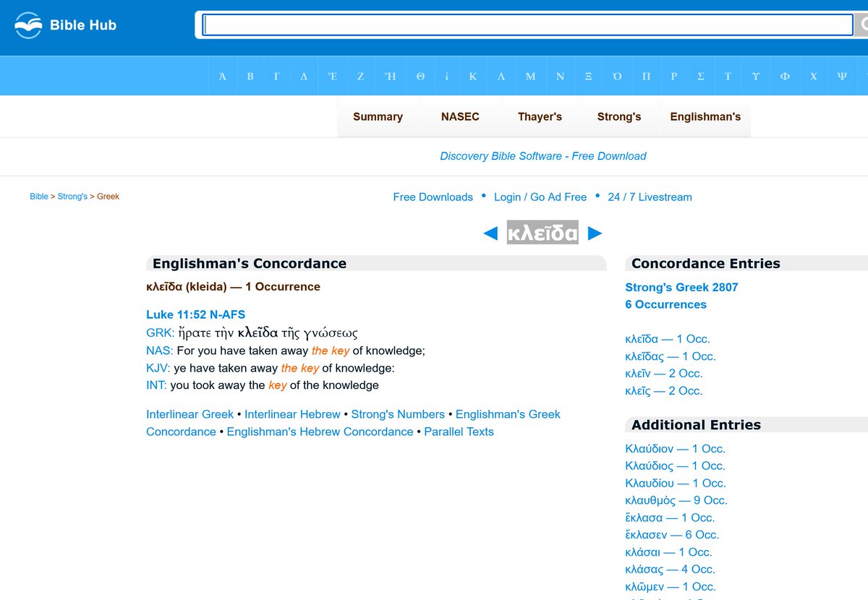868x600 pixels.
Task: Go to Greek breadcrumb link
Action: click(108, 197)
